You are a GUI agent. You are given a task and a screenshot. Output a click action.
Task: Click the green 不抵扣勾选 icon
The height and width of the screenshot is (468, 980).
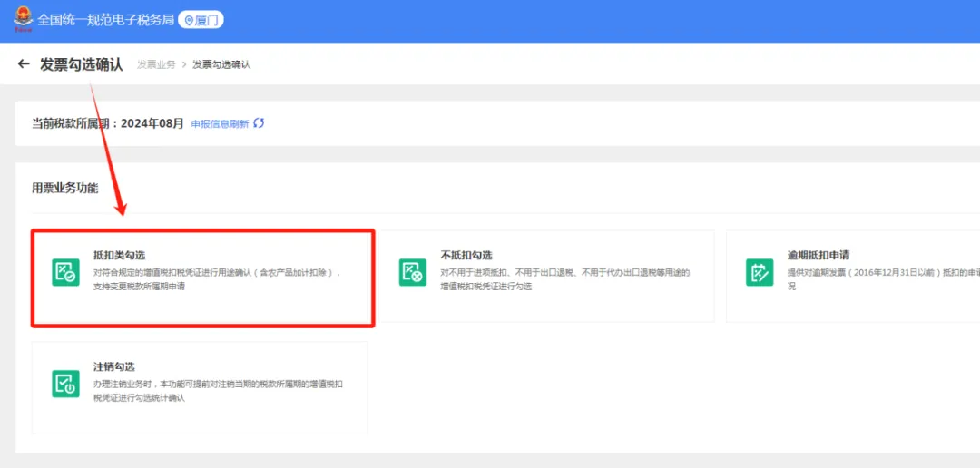[413, 272]
